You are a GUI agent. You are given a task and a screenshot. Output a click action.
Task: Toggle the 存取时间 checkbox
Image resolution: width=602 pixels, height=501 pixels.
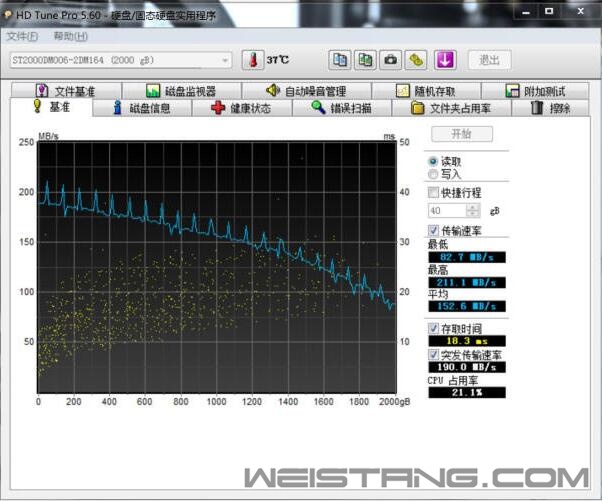tap(433, 329)
